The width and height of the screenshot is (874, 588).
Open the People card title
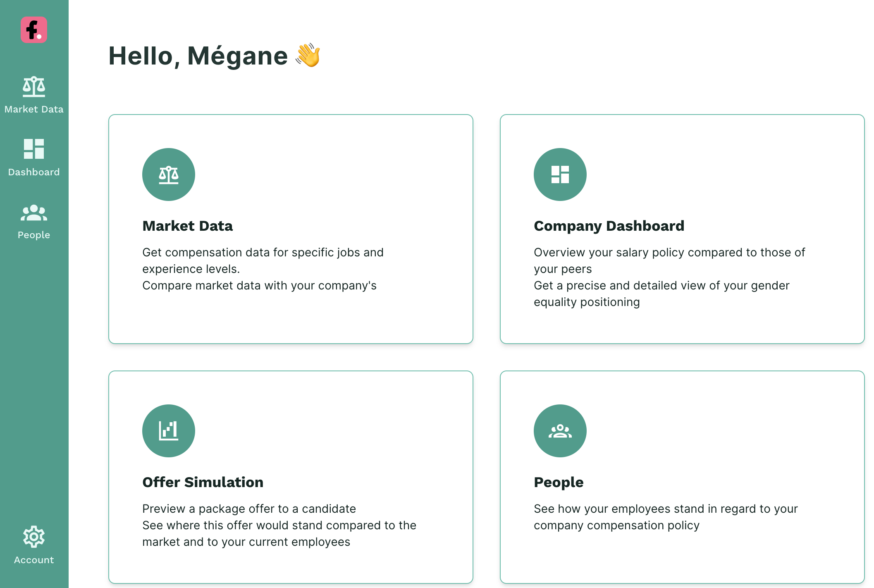click(x=559, y=482)
